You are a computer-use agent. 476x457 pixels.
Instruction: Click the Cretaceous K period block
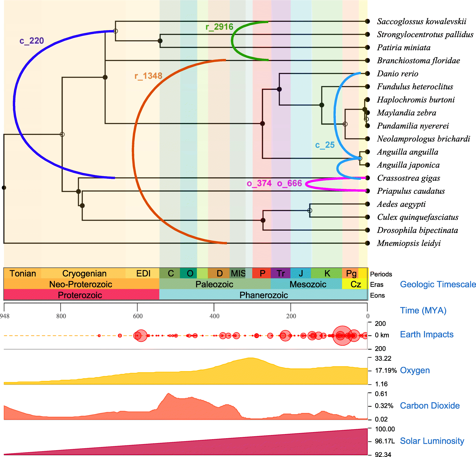327,273
